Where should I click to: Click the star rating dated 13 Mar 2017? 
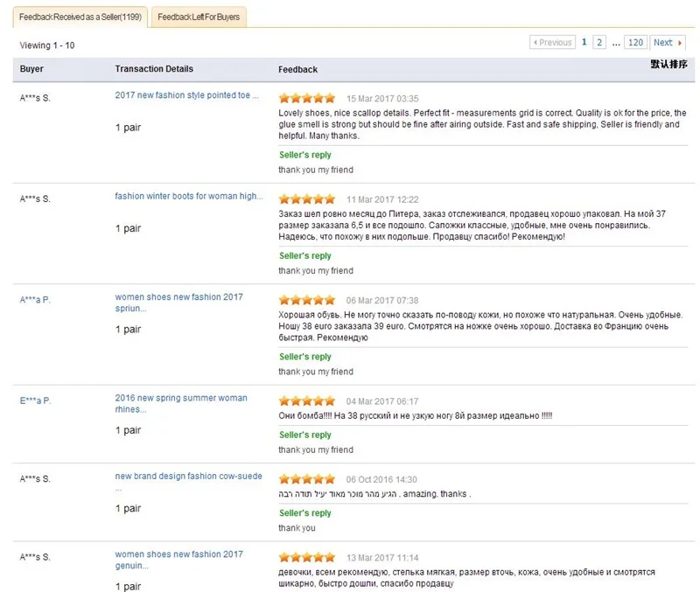point(306,557)
